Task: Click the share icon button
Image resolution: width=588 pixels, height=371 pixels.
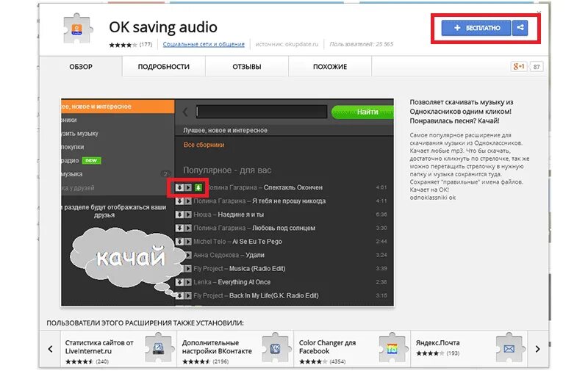Action: click(x=520, y=28)
